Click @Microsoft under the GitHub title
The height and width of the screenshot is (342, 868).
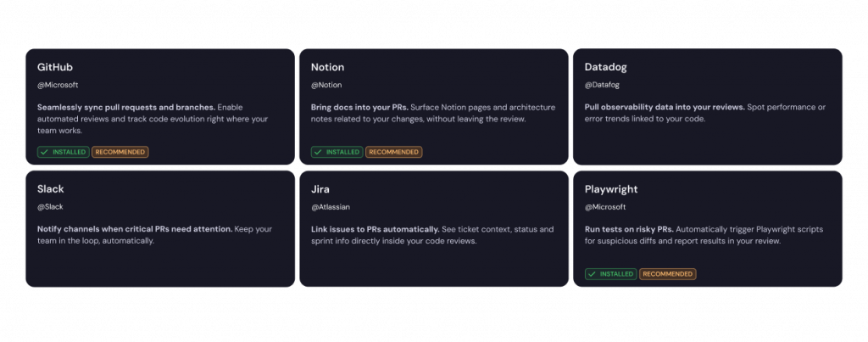58,85
